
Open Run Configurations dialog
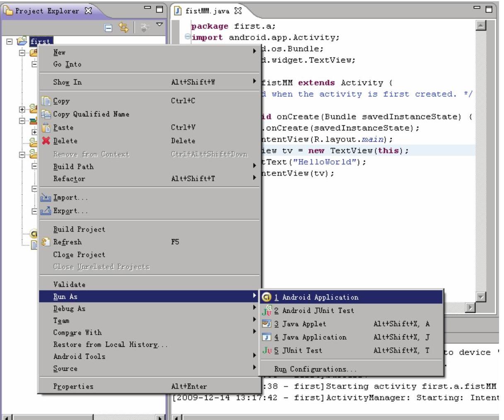315,369
